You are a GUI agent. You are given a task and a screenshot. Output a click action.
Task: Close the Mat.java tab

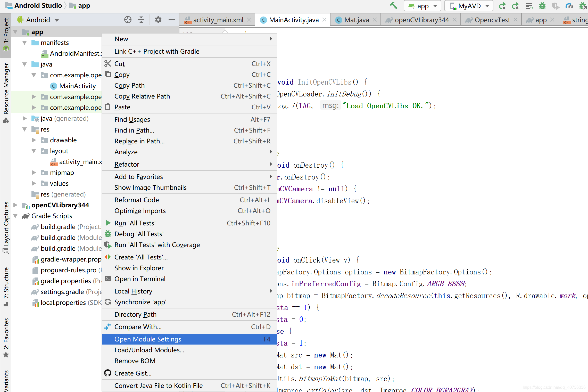(375, 20)
